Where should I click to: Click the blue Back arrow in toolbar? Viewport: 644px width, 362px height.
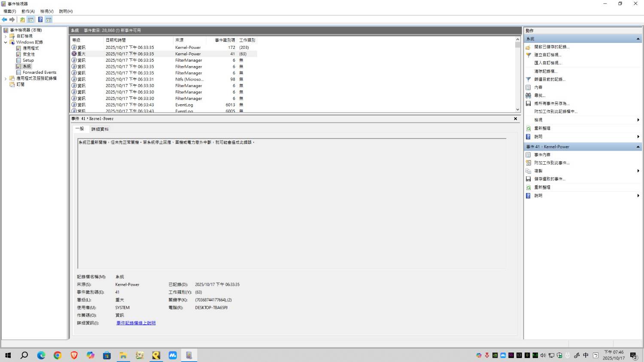pyautogui.click(x=4, y=20)
